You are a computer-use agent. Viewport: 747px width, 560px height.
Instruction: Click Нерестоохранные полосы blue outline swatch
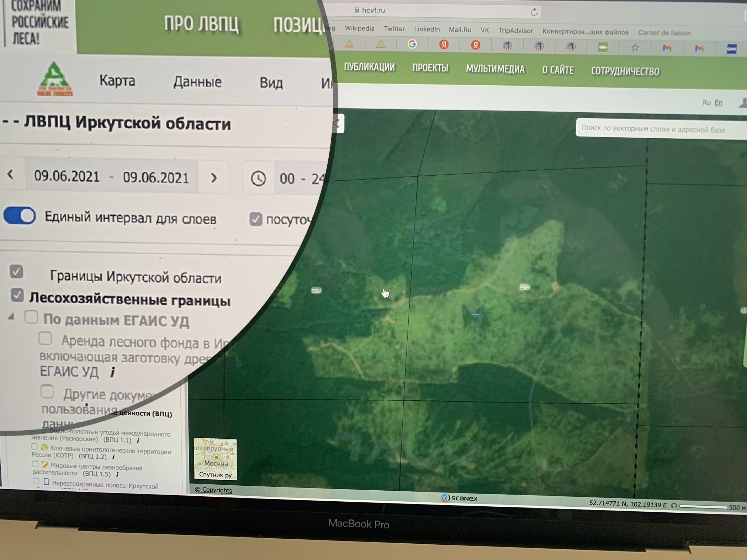click(x=46, y=482)
